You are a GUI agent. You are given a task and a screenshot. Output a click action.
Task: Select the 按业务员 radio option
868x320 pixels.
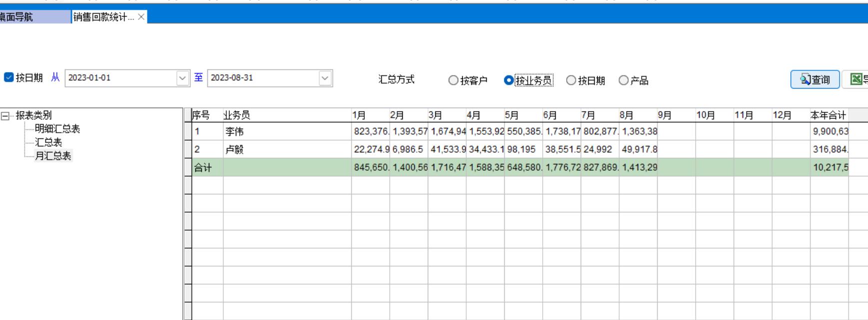[509, 80]
